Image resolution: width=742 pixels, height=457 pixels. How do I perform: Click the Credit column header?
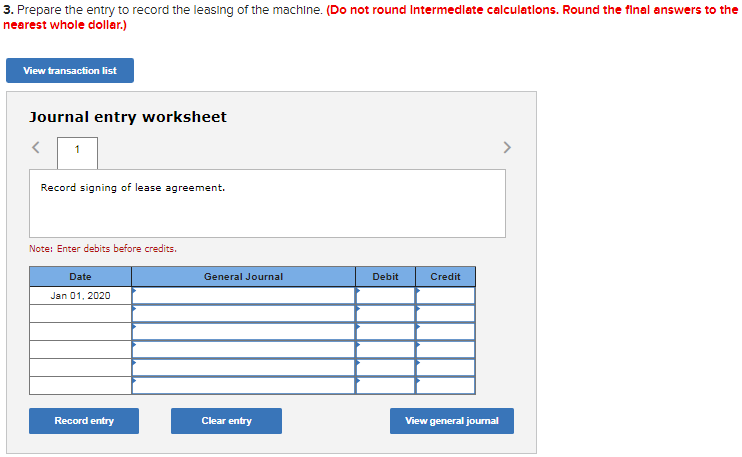click(445, 277)
